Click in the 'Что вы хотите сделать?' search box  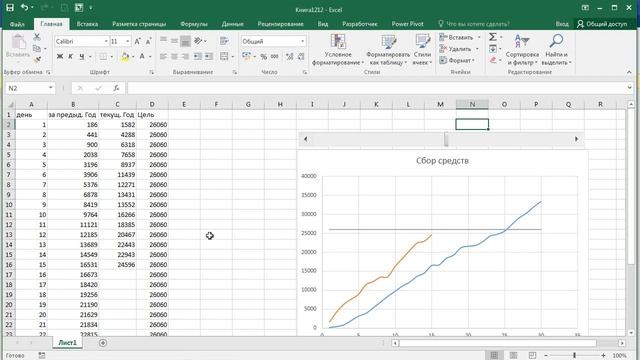478,24
